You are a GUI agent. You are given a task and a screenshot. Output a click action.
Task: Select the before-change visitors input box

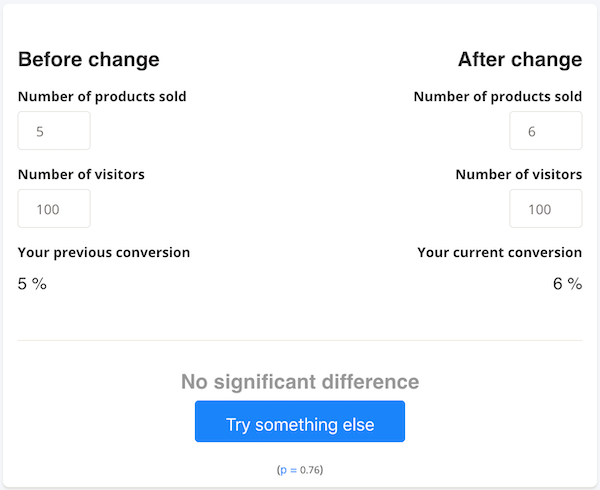pos(54,209)
